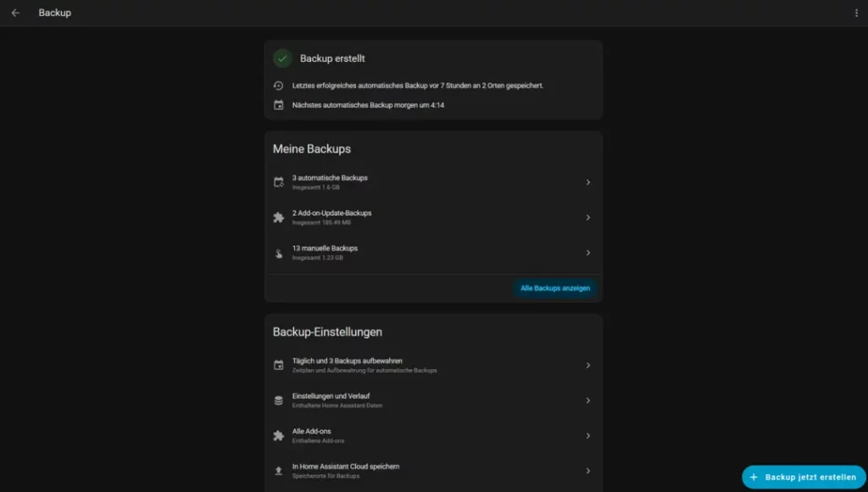Image resolution: width=868 pixels, height=492 pixels.
Task: Open the three-dot overflow menu
Action: point(856,13)
